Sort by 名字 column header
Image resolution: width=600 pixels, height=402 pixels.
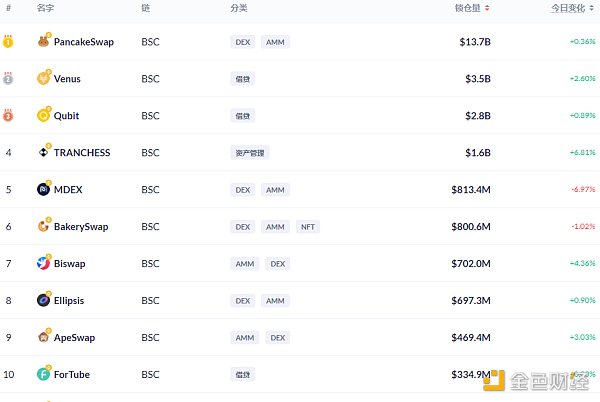click(46, 7)
